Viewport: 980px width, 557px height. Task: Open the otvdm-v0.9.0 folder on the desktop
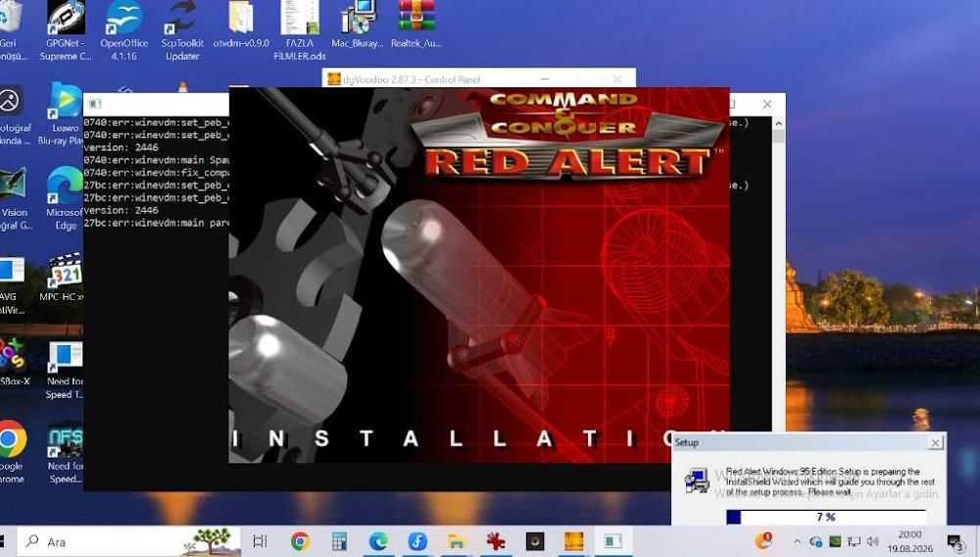[241, 25]
